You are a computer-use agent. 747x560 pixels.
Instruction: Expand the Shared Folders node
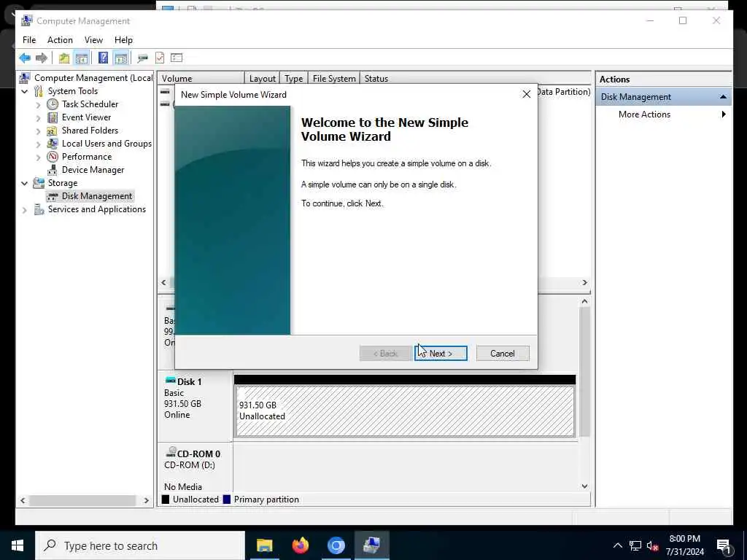tap(38, 131)
